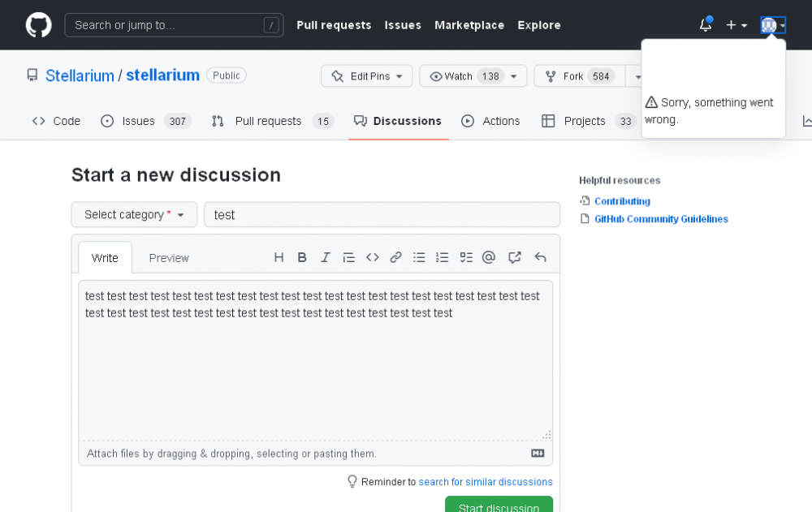Mention a user with the @ icon
The width and height of the screenshot is (812, 512).
pyautogui.click(x=489, y=257)
